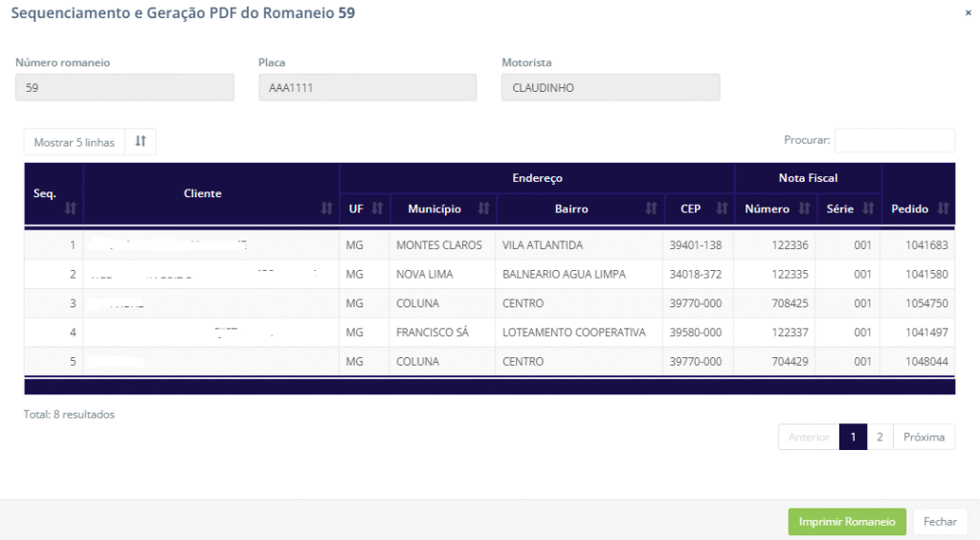Image resolution: width=980 pixels, height=540 pixels.
Task: Focus the Procurar search field
Action: (x=894, y=141)
